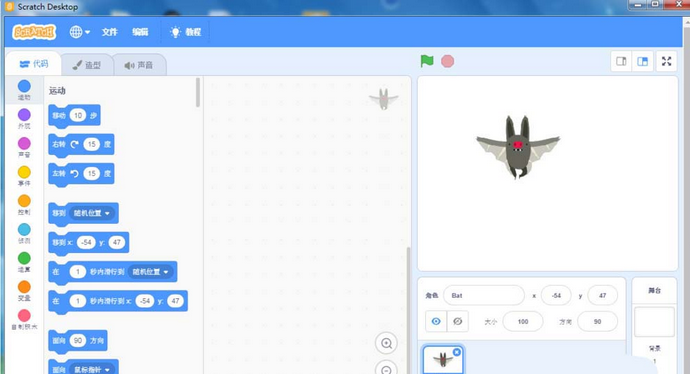Open the language globe menu

tap(80, 32)
